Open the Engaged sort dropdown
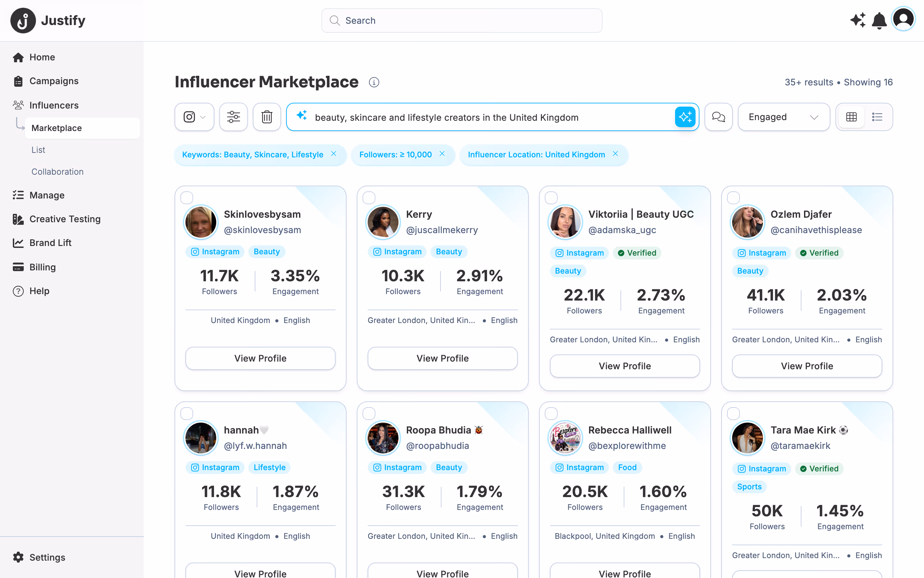The height and width of the screenshot is (578, 924). (x=783, y=117)
